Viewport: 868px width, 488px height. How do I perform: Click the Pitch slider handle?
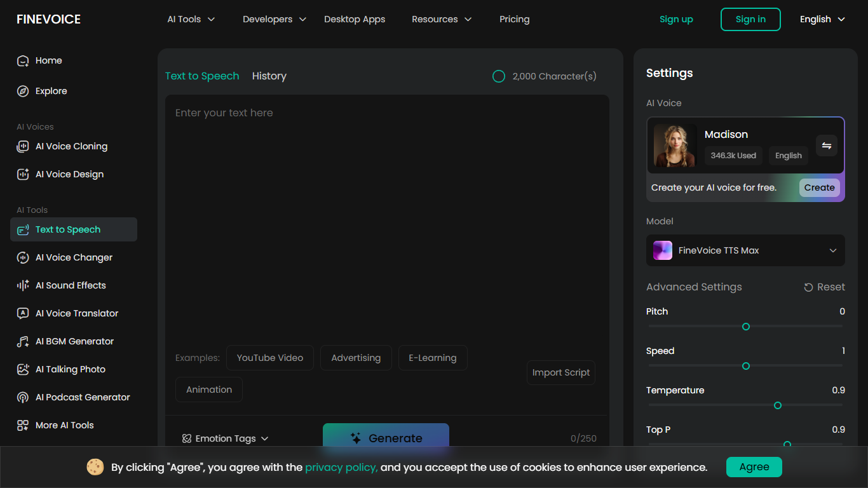pyautogui.click(x=746, y=327)
